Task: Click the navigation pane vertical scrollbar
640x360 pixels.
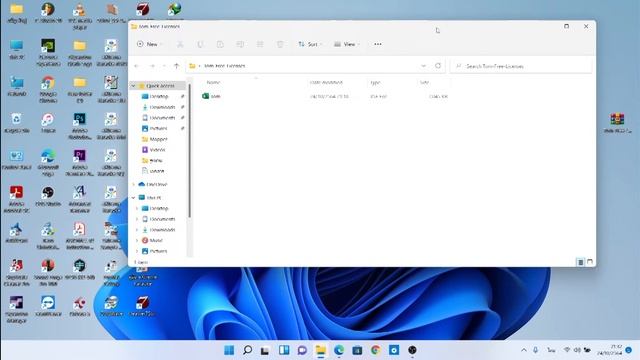Action: point(189,151)
